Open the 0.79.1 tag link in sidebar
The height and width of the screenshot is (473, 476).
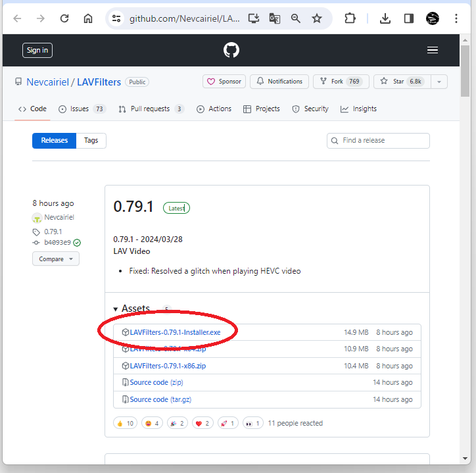click(53, 232)
